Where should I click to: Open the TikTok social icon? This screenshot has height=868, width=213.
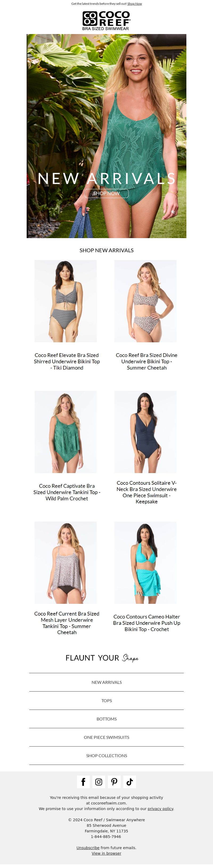(x=130, y=782)
